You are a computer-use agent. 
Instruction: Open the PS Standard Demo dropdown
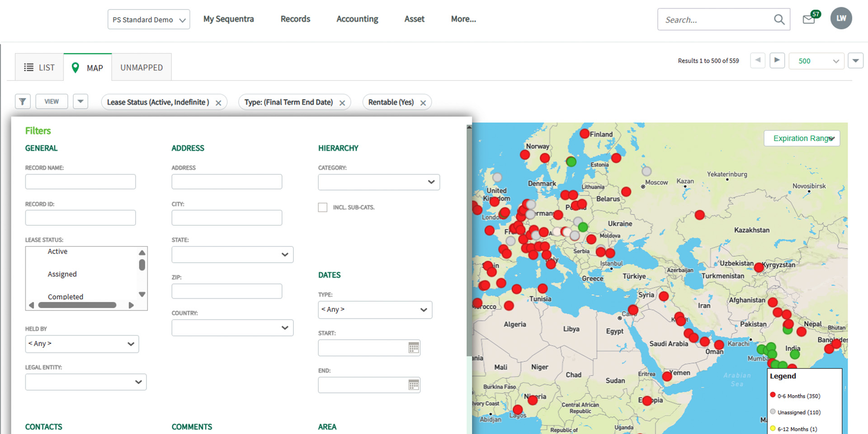click(149, 19)
